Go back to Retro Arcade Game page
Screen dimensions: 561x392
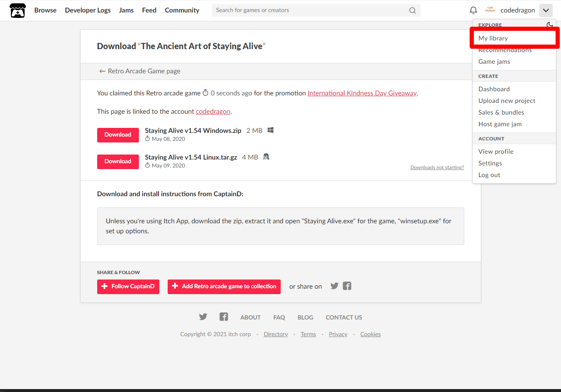(140, 71)
